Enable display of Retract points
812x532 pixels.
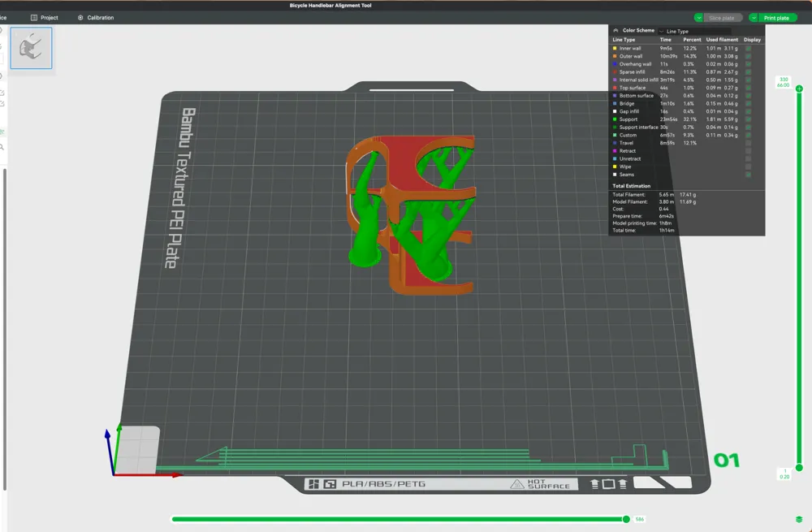[749, 151]
